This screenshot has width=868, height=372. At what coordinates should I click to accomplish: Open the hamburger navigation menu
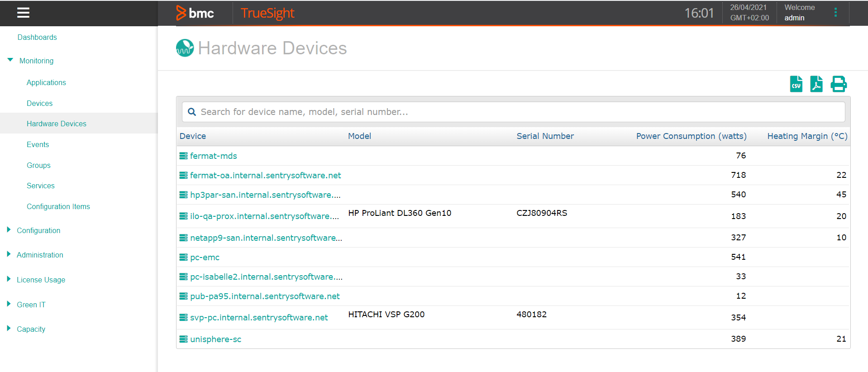[x=23, y=13]
